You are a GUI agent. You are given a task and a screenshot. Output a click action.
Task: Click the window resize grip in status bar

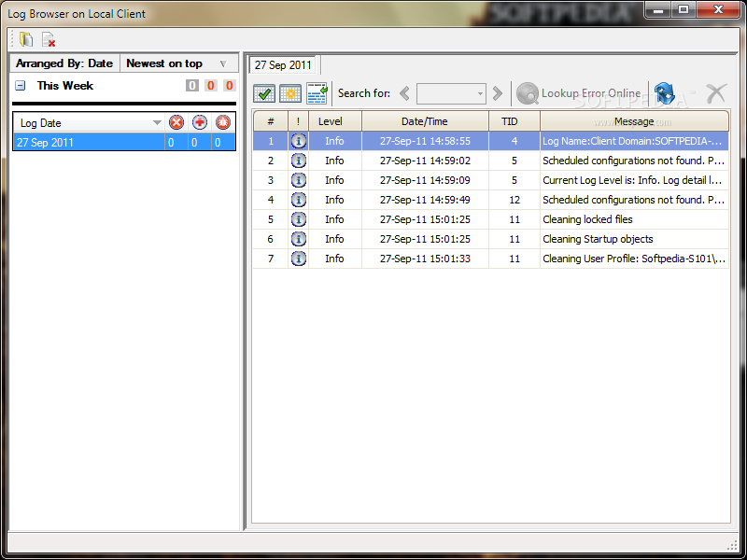733,545
